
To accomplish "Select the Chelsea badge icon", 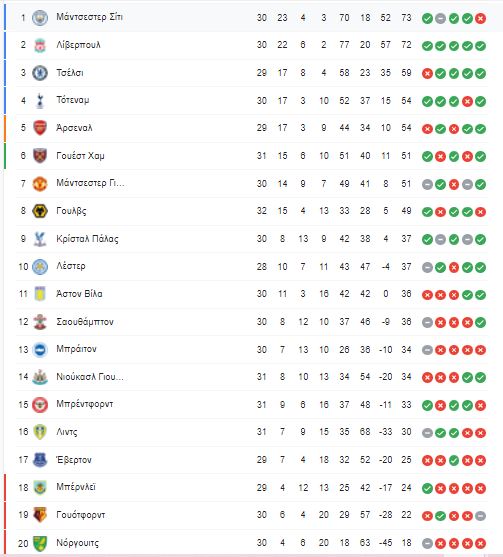I will point(40,73).
